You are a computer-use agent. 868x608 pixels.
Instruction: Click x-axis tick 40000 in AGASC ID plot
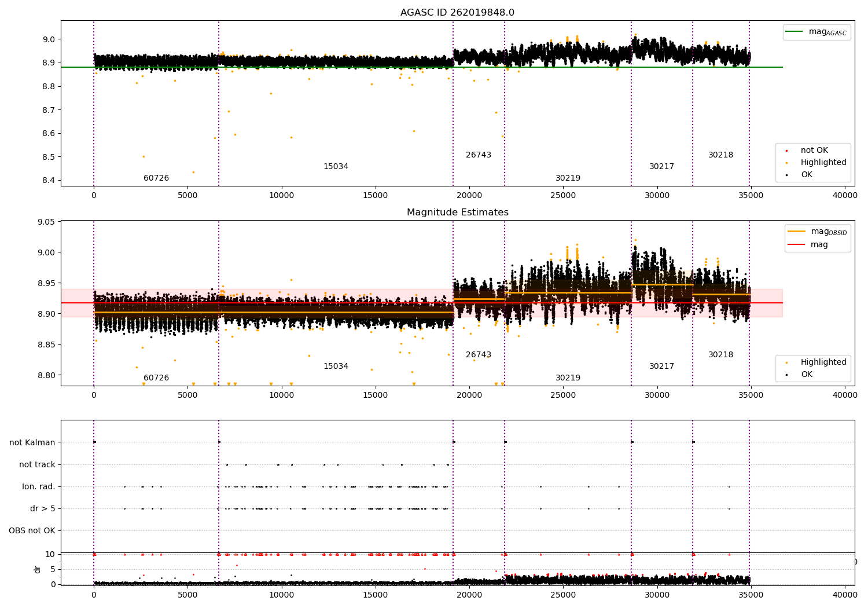[x=845, y=196]
